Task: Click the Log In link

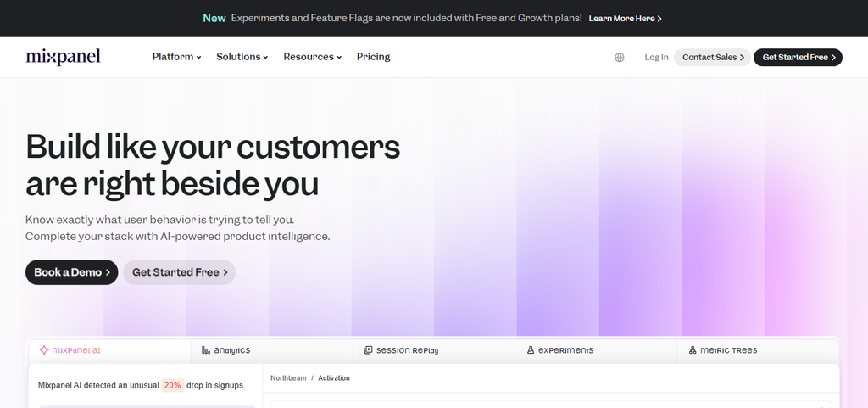Action: coord(656,57)
